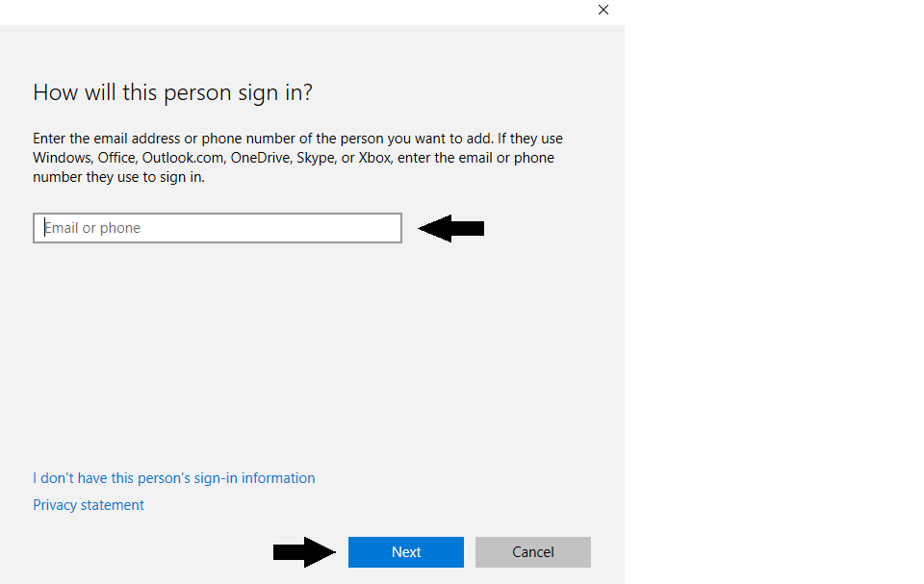The image size is (924, 584).
Task: Click the word "OneDrive" in the description
Action: point(260,158)
